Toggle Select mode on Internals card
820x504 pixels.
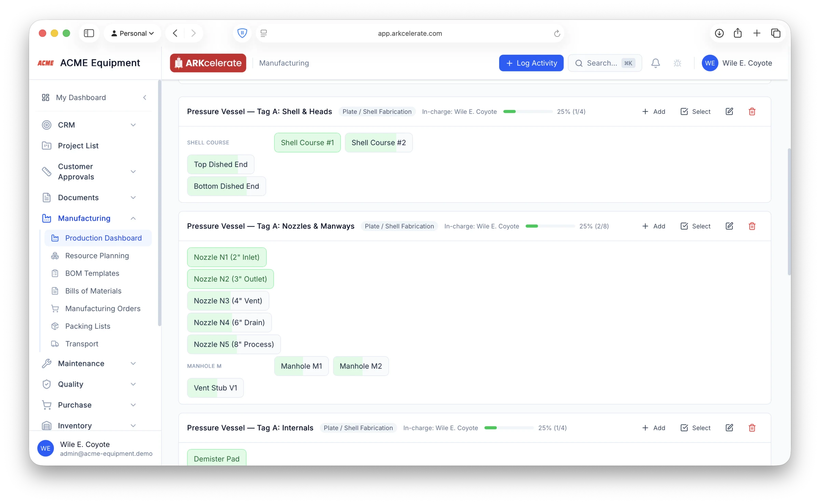(x=695, y=427)
